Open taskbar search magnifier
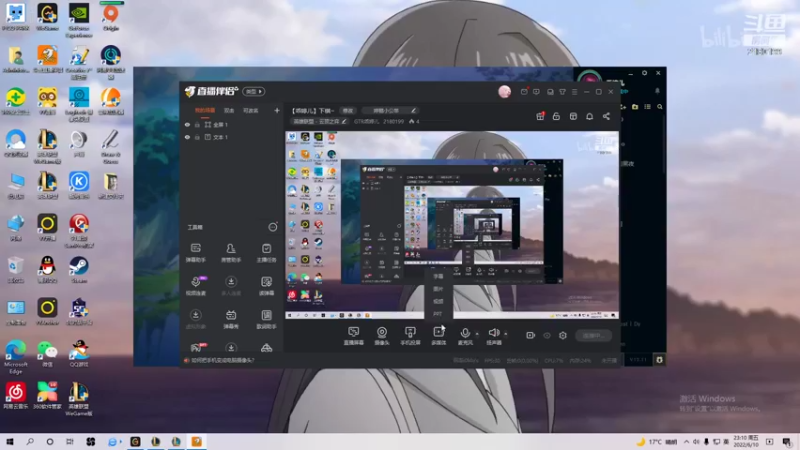This screenshot has height=450, width=800. tap(30, 441)
